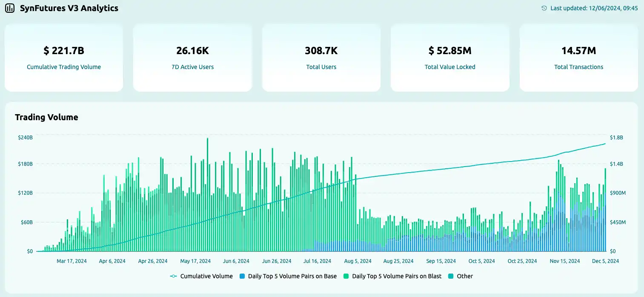This screenshot has width=644, height=297.
Task: Select the Cumulative Trading Volume card
Action: point(64,58)
